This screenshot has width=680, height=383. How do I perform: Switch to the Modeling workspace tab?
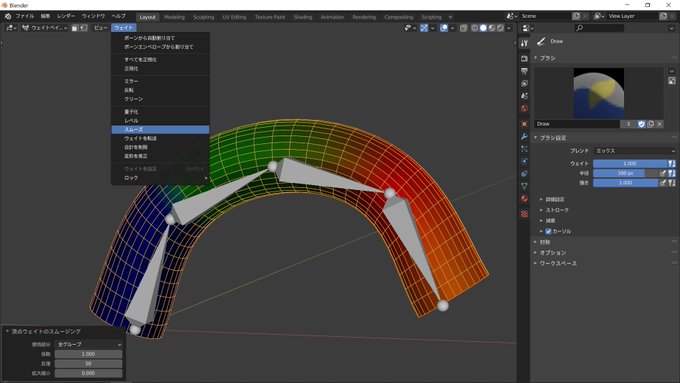174,17
